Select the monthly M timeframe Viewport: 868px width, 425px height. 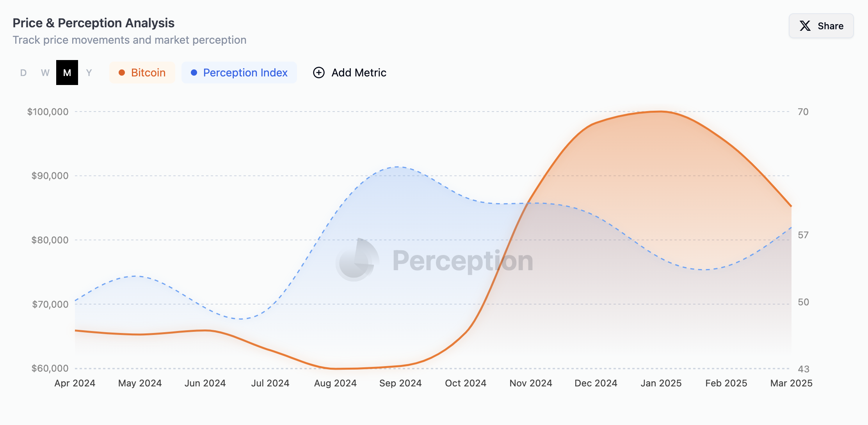(x=67, y=73)
